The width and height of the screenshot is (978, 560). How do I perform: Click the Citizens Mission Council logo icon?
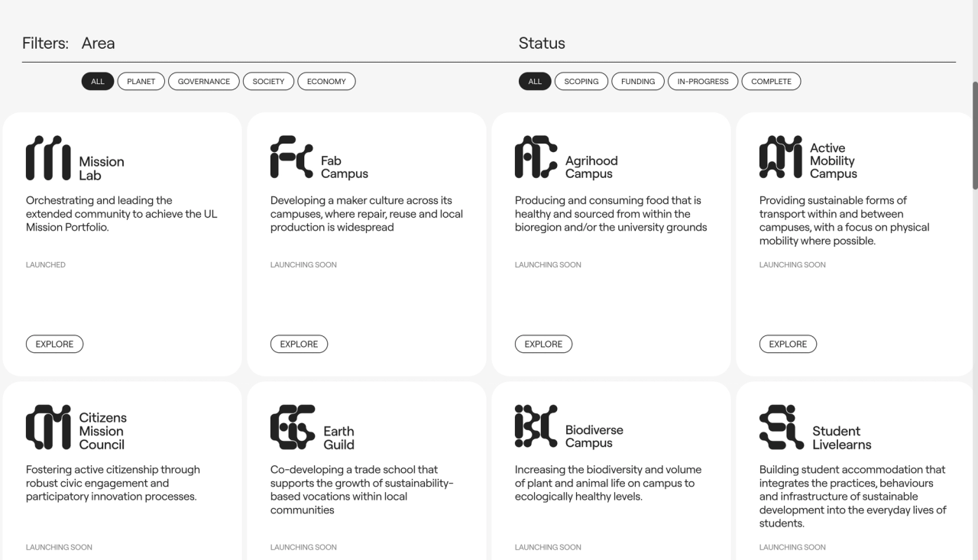tap(47, 426)
